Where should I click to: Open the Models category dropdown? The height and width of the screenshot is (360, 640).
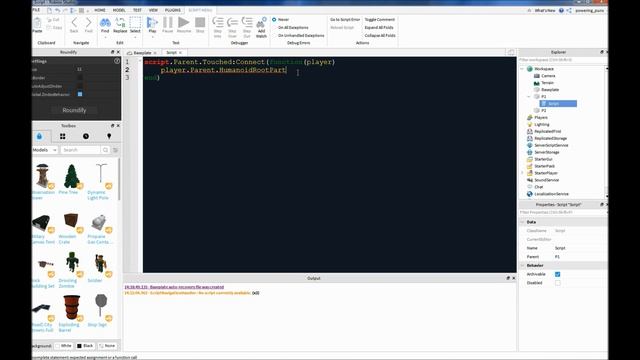click(x=44, y=150)
